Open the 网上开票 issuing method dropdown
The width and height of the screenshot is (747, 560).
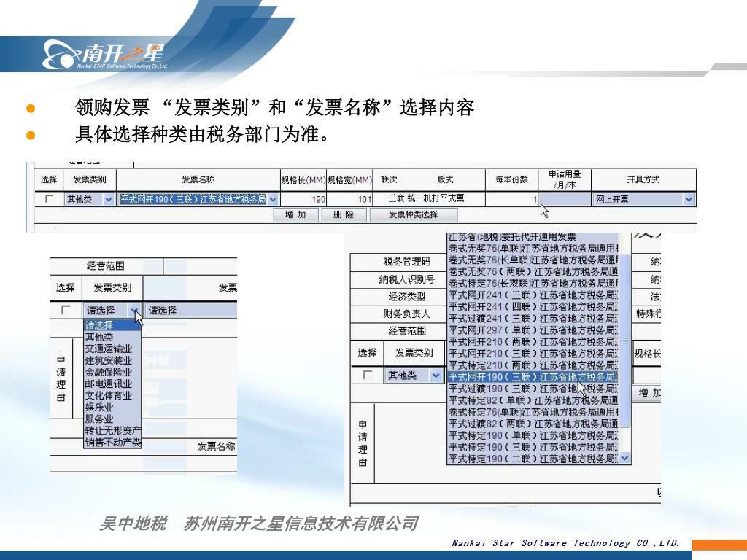(x=689, y=200)
